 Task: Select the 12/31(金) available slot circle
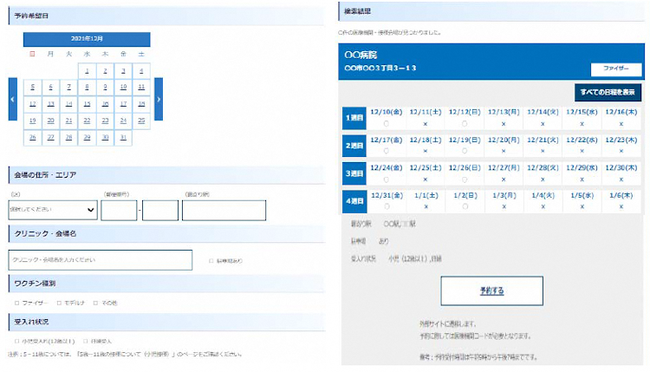(386, 207)
